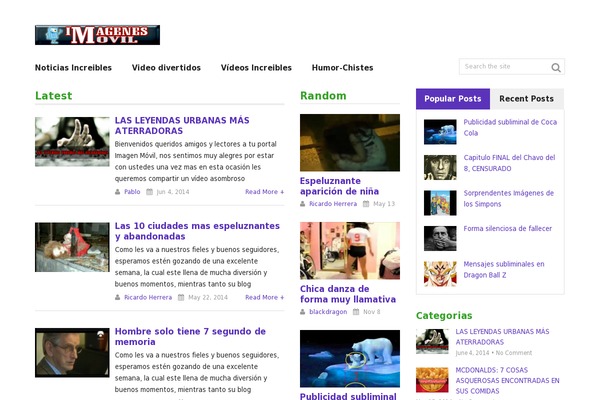600x400 pixels.
Task: Click Random polar bear thumbnail
Action: [350, 359]
